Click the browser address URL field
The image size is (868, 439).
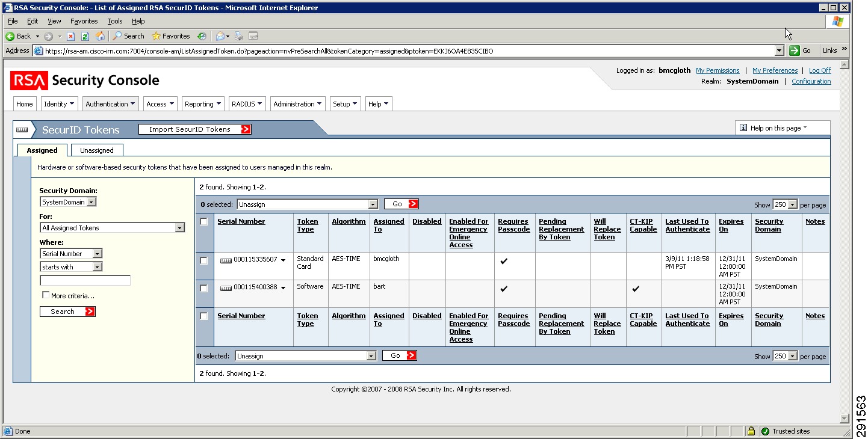404,51
